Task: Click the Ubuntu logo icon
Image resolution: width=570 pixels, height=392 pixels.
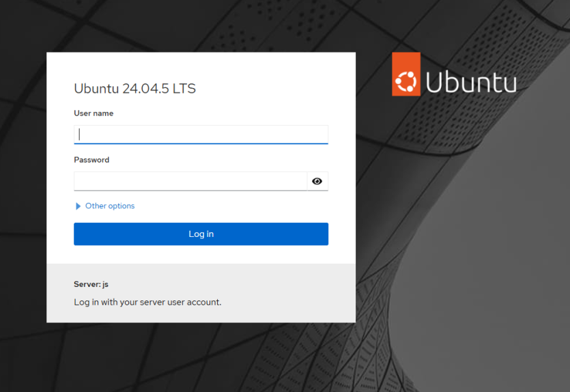Action: [406, 74]
